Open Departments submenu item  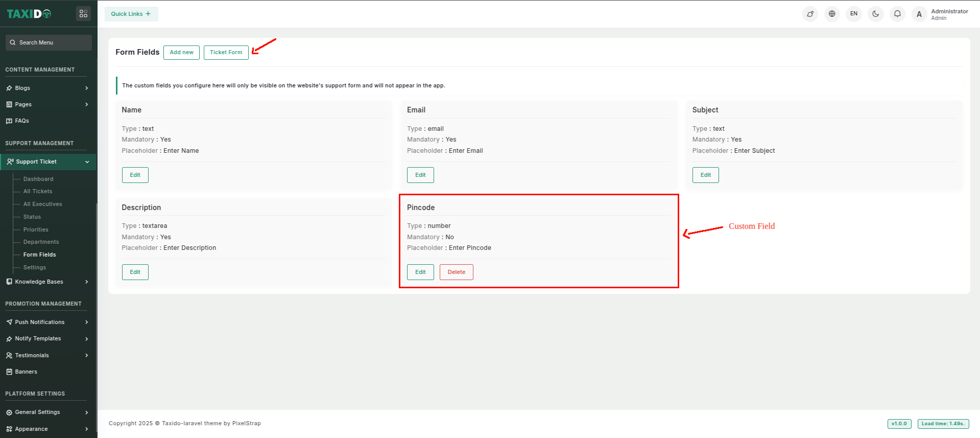tap(41, 242)
